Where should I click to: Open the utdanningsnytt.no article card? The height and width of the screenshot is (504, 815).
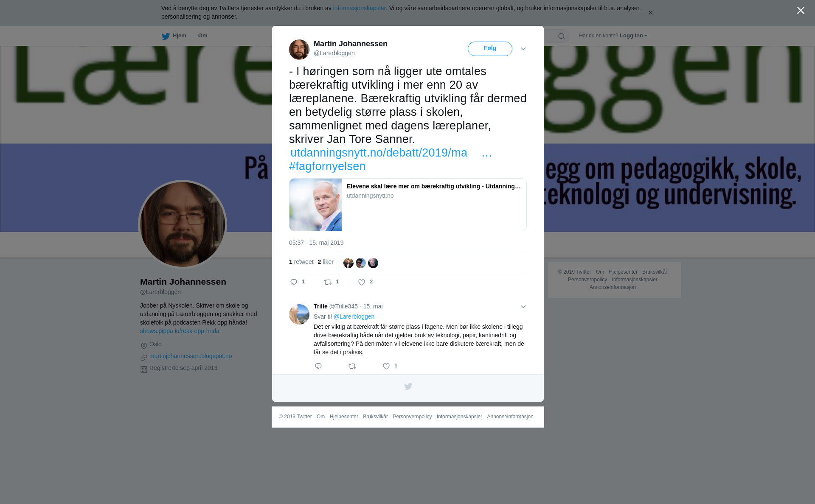pyautogui.click(x=408, y=204)
